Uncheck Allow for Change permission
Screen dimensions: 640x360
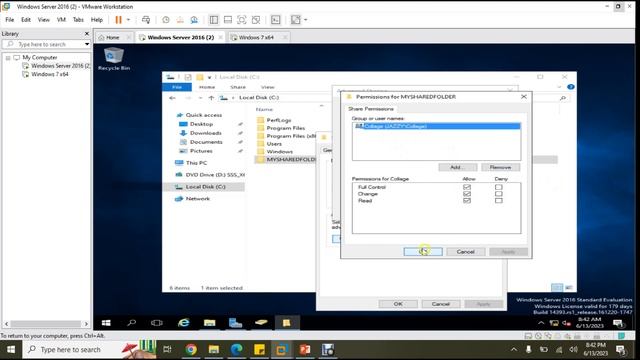point(467,194)
